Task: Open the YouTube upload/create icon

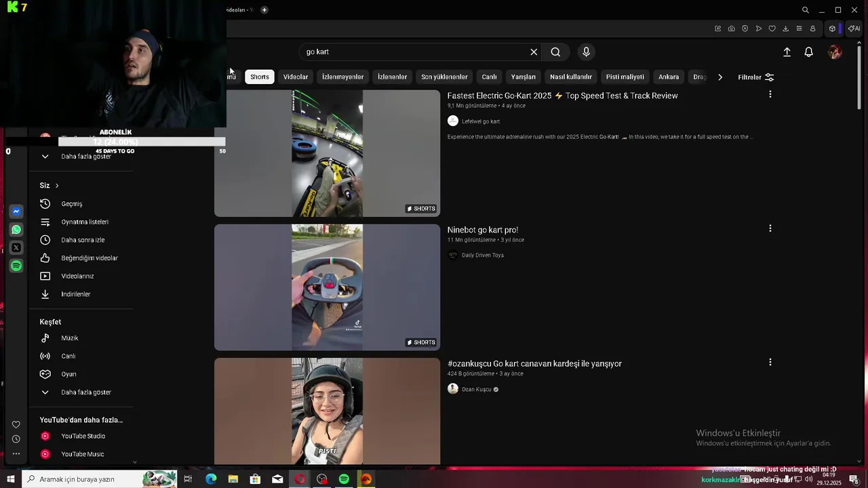Action: [787, 52]
